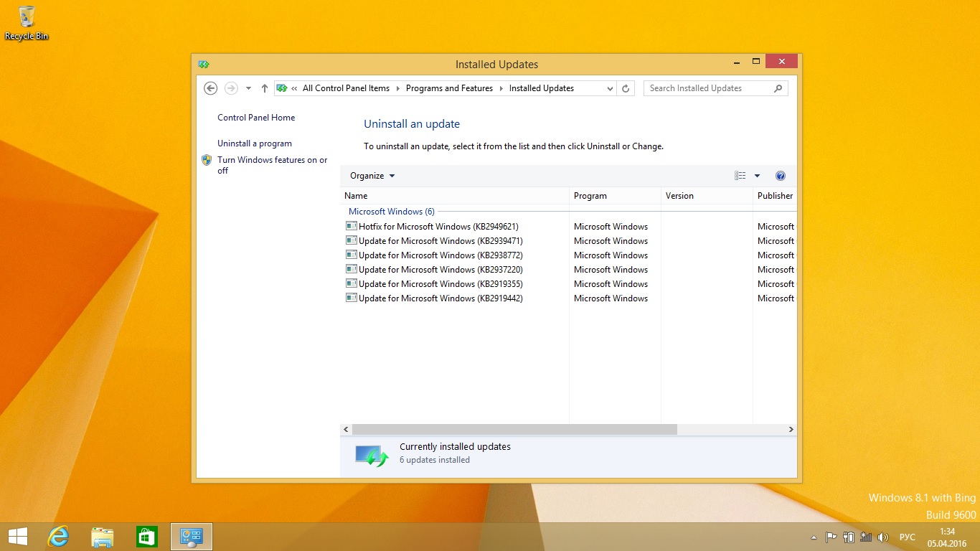Open All Control Panel Items breadcrumb
Screen dimensions: 980x551
[x=346, y=88]
